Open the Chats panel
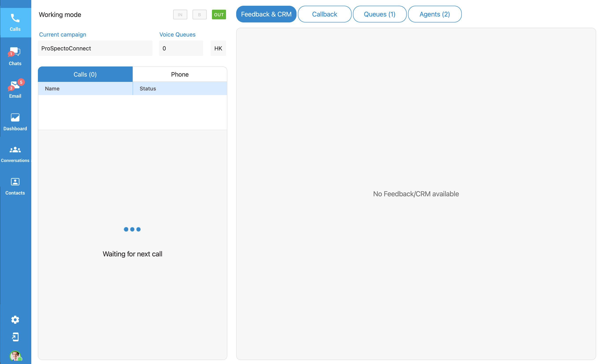This screenshot has width=601, height=364. (15, 56)
